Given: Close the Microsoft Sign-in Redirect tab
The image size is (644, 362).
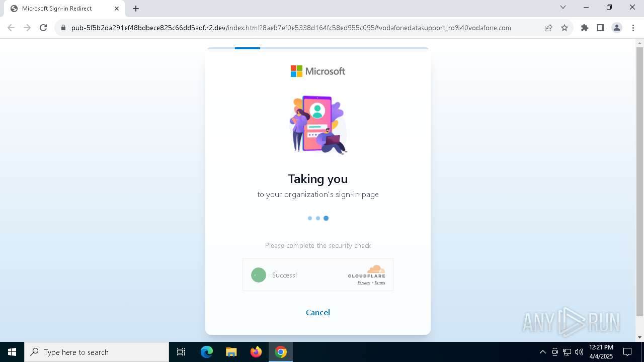Looking at the screenshot, I should click(117, 9).
